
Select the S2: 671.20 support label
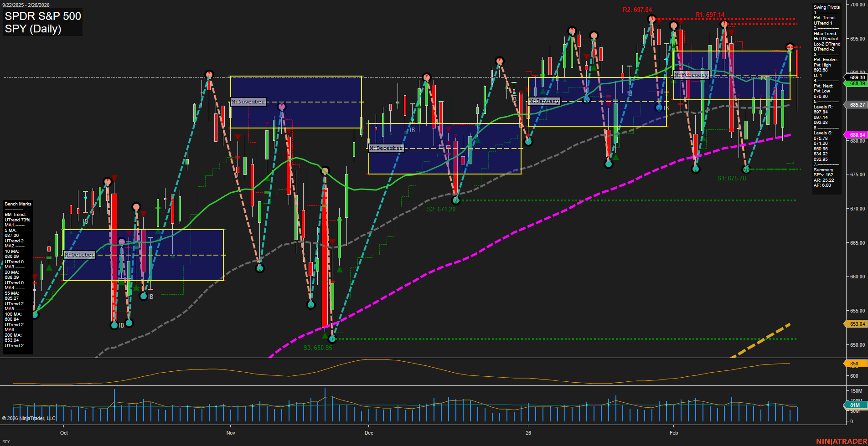click(441, 209)
